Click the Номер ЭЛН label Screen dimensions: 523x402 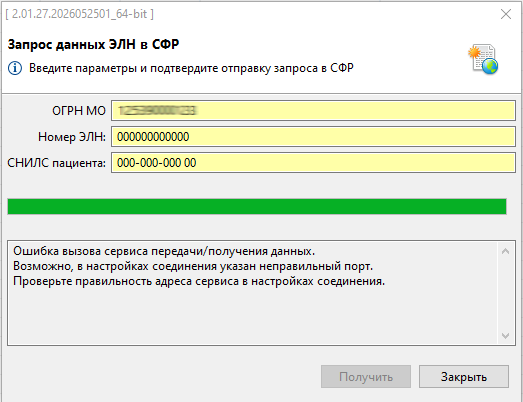pos(72,137)
